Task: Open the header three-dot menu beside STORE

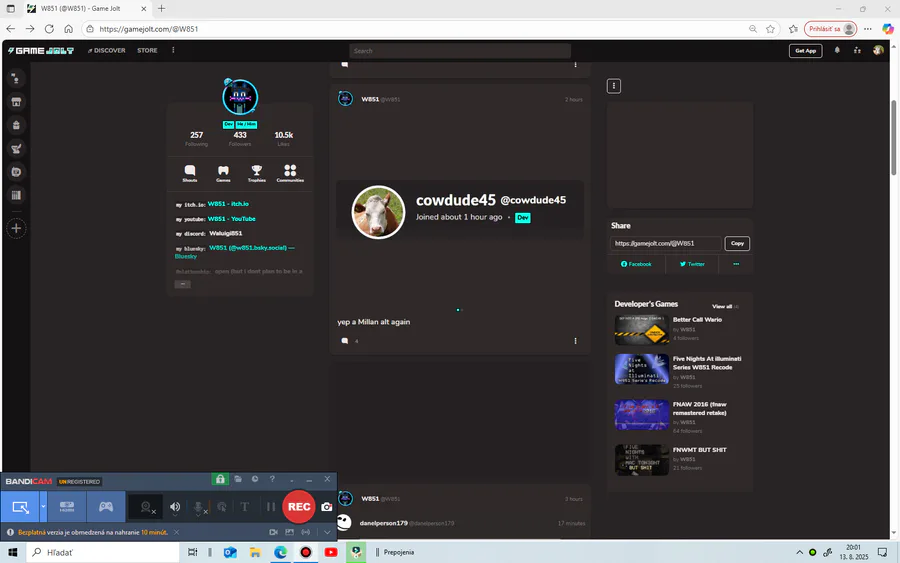Action: 173,51
